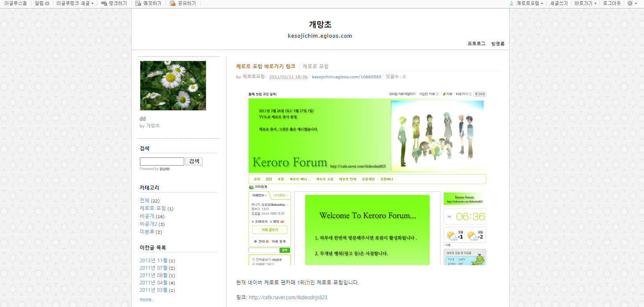Open archive 2011년 07월
Image resolution: width=644 pixels, height=307 pixels.
click(x=153, y=268)
